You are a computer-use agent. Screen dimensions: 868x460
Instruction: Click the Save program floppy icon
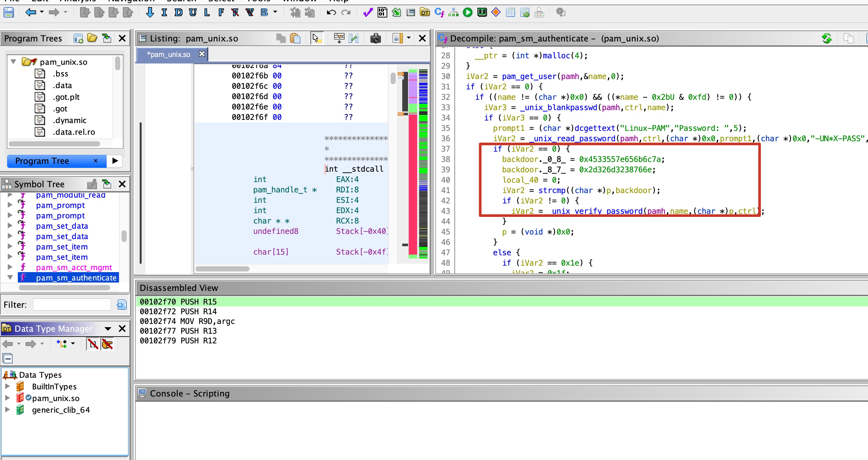8,12
